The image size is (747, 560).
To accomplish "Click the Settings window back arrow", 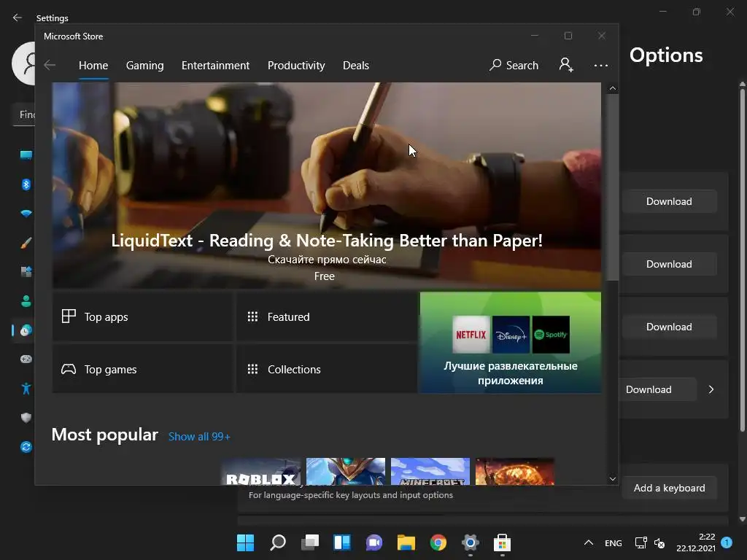I will point(18,17).
